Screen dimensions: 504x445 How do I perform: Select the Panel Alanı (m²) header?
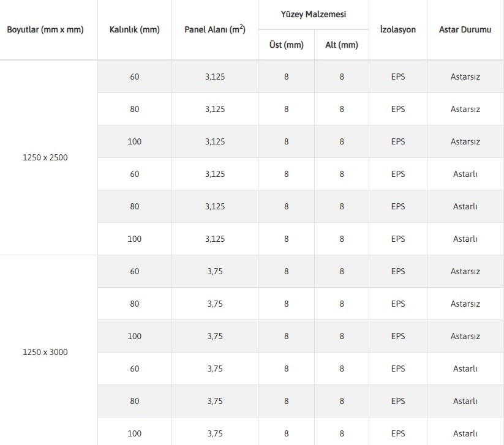214,29
